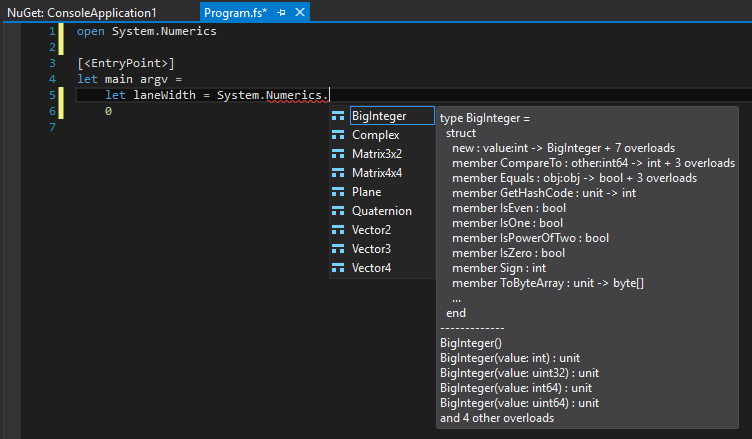This screenshot has height=439, width=752.
Task: Click the Matrix3x2 struct icon
Action: [x=338, y=154]
